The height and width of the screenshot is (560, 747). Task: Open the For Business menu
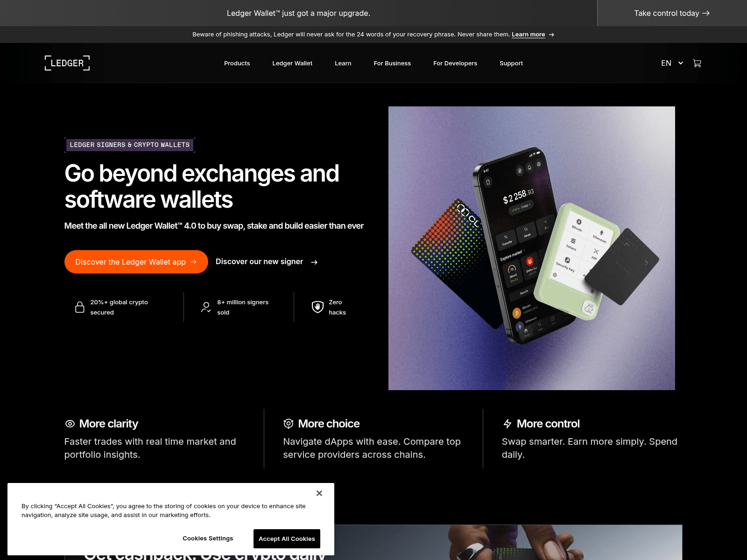pyautogui.click(x=392, y=63)
